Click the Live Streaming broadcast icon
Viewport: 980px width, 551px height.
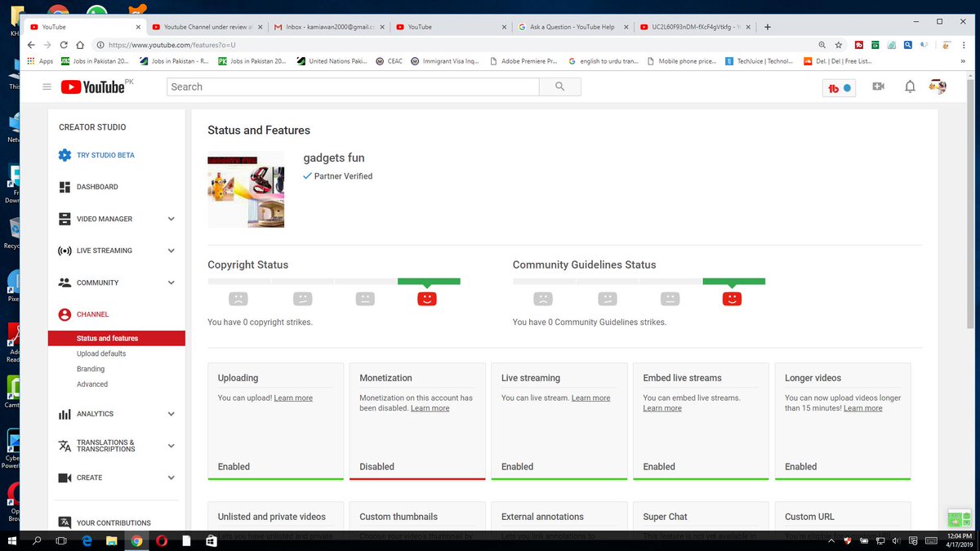pos(65,251)
